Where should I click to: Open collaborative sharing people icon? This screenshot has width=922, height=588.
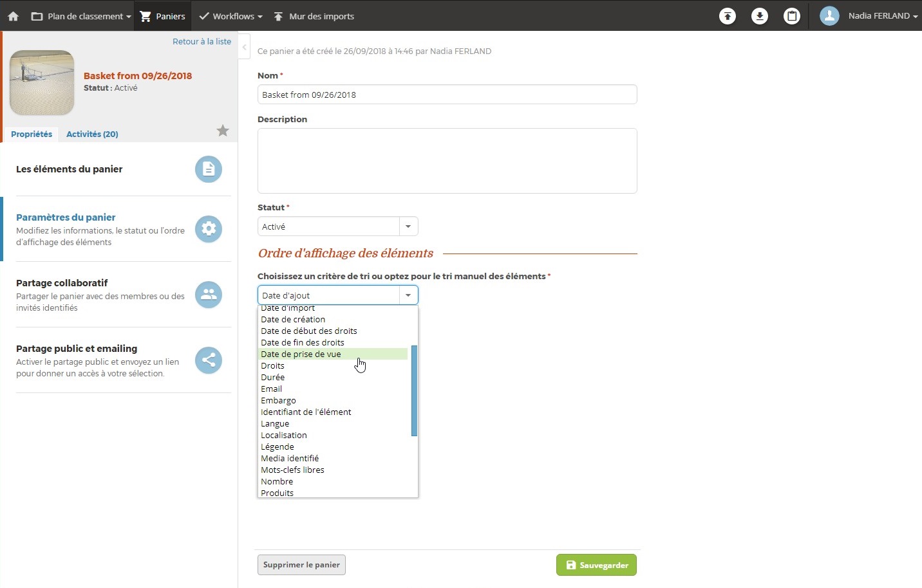[209, 295]
